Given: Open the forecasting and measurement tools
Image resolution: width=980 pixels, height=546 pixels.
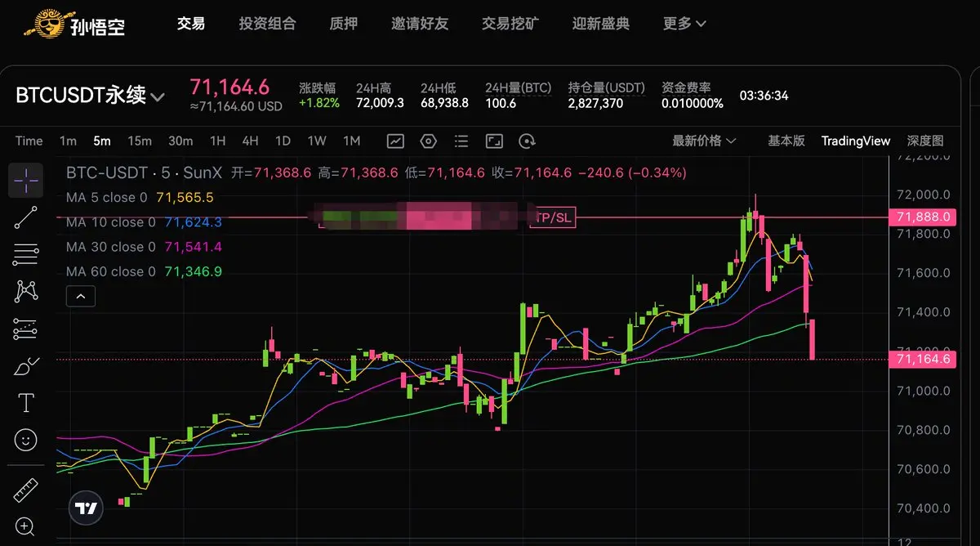Looking at the screenshot, I should click(x=26, y=329).
